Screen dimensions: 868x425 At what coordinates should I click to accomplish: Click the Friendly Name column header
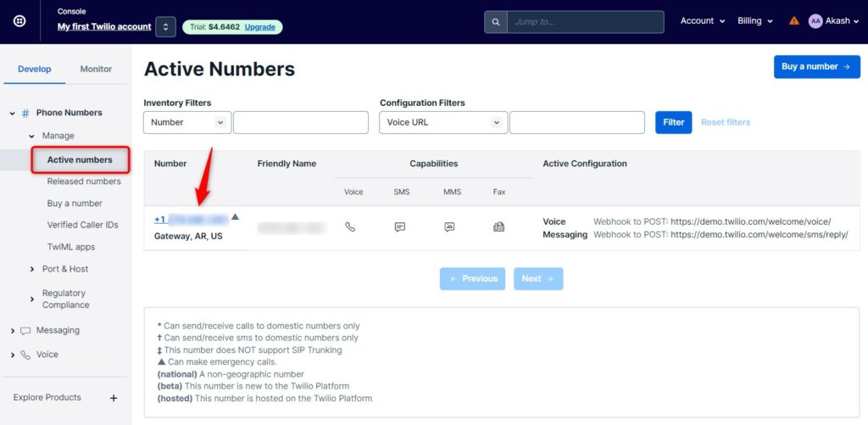pos(287,164)
